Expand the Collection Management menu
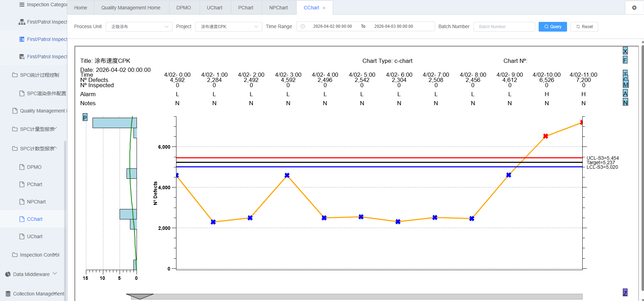 (x=55, y=293)
